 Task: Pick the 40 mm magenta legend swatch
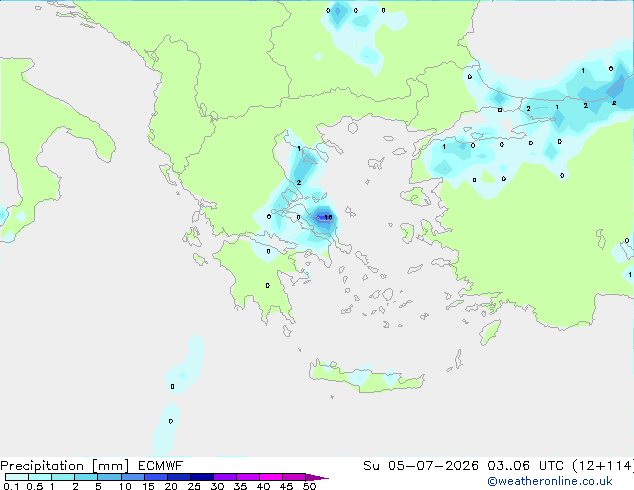tap(271, 477)
